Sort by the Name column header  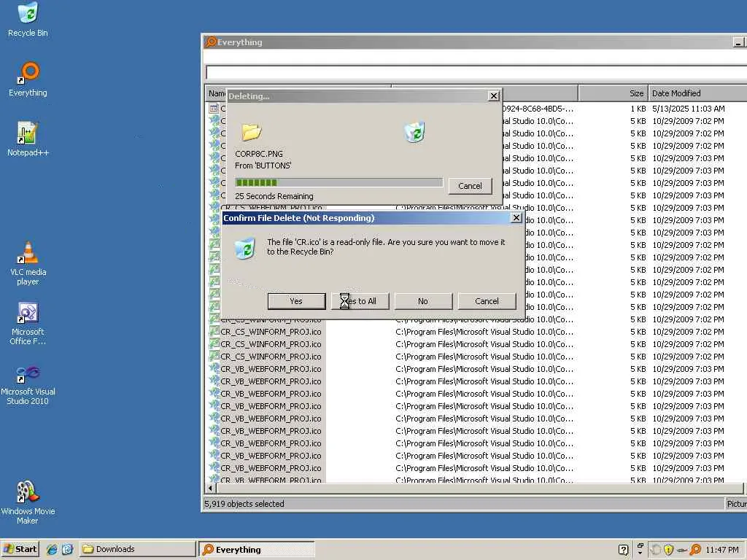[x=216, y=93]
